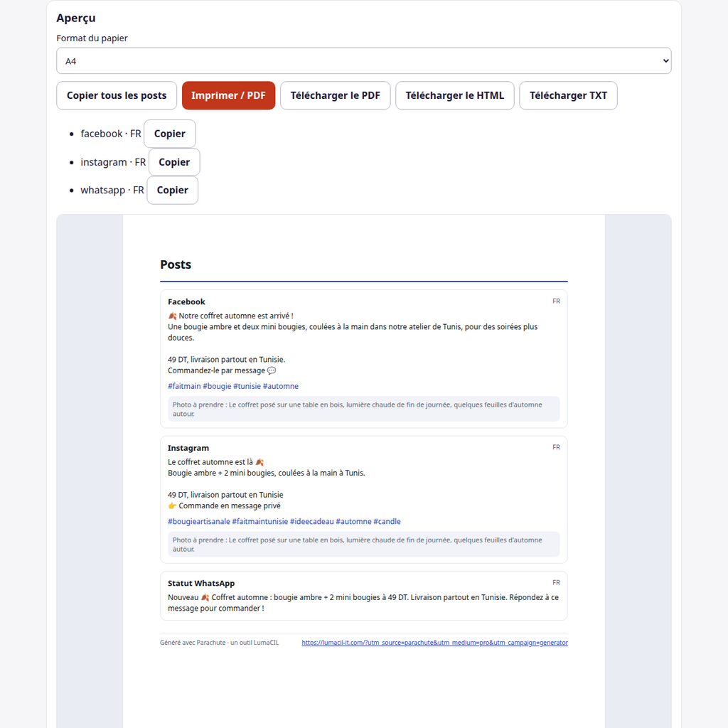Click the Imprimer / PDF button
Image resolution: width=728 pixels, height=728 pixels.
[x=228, y=96]
